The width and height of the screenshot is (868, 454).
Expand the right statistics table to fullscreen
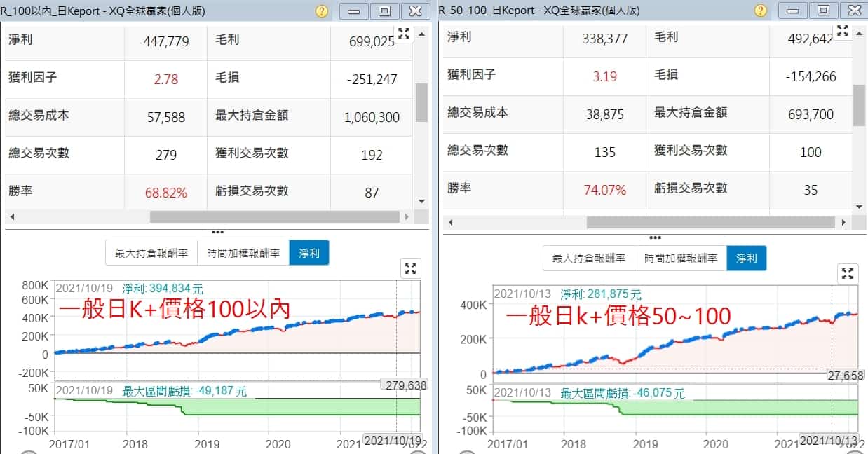click(x=843, y=31)
